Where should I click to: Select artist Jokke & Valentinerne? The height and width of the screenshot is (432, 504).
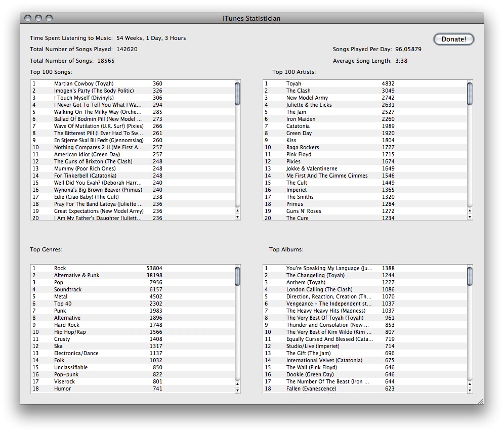(365, 168)
